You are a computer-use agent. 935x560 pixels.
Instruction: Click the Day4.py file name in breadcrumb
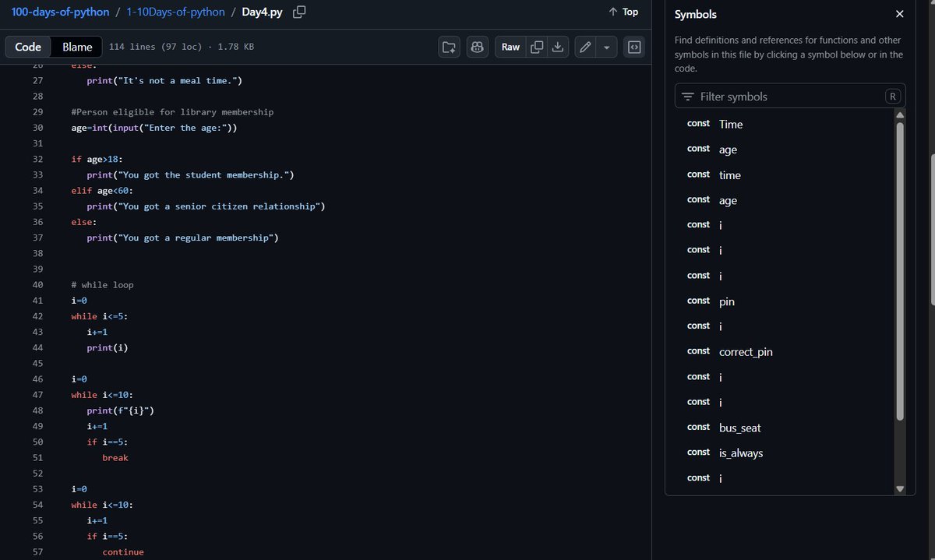click(x=262, y=12)
